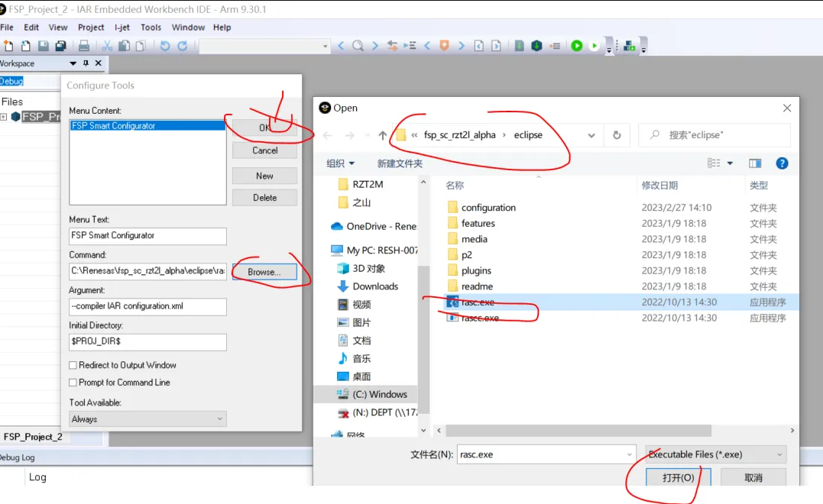Click the Browse... button
The image size is (823, 504).
tap(264, 272)
